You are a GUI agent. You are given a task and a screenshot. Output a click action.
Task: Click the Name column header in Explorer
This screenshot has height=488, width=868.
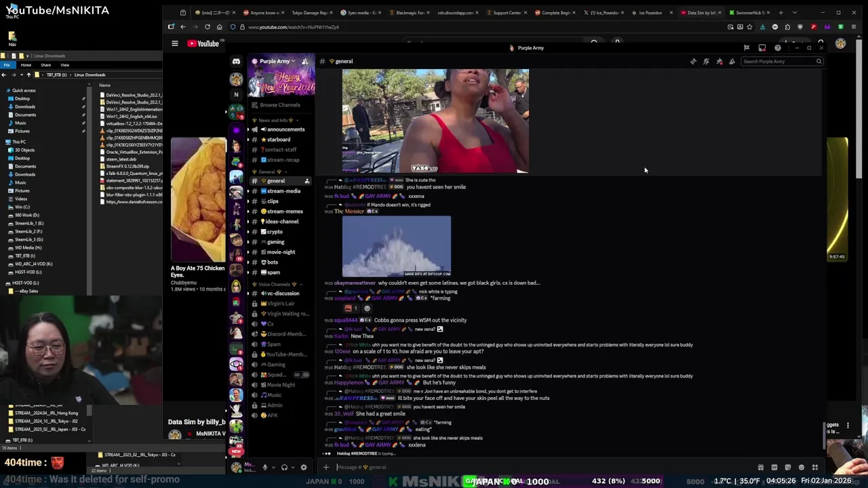[x=105, y=85]
